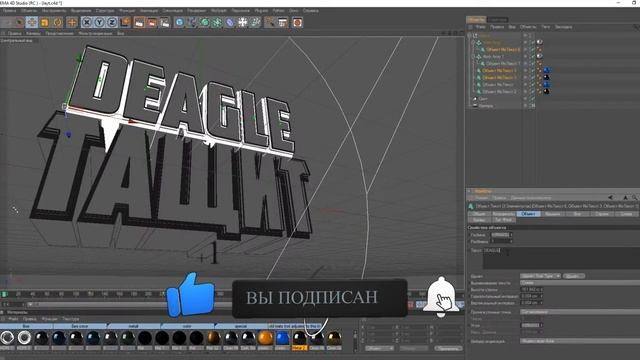Viewport: 640px width, 360px height.
Task: Click the material tag on the first Atom Array
Action: click(540, 42)
